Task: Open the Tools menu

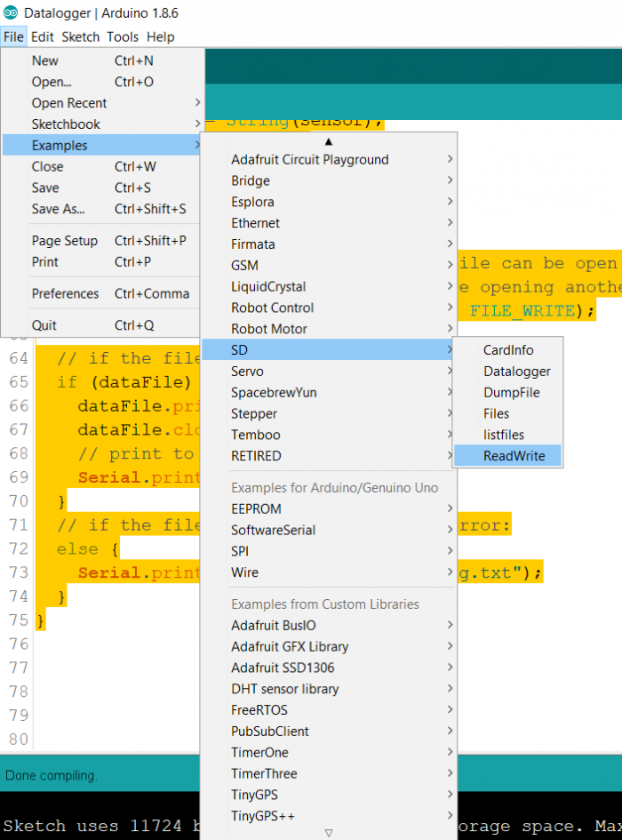Action: tap(123, 37)
